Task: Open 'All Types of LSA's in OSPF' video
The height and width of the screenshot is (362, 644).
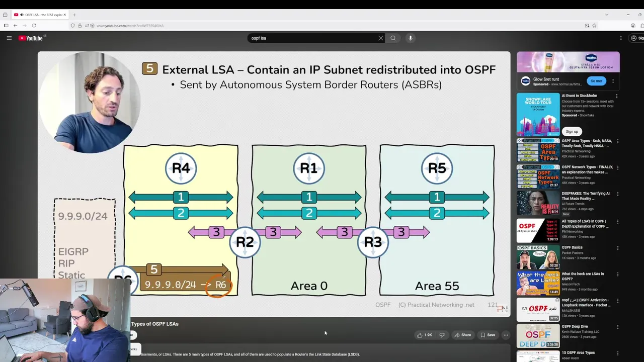Action: 538,230
